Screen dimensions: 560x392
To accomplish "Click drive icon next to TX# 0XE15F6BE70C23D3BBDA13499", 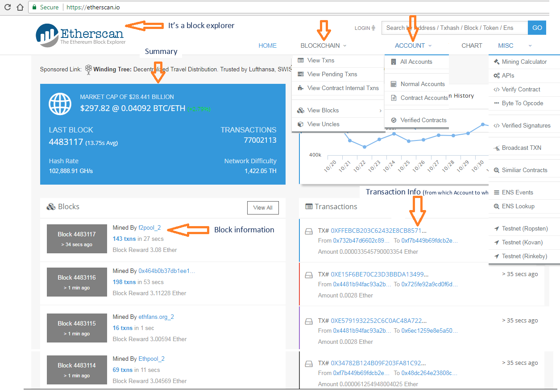I will (309, 275).
